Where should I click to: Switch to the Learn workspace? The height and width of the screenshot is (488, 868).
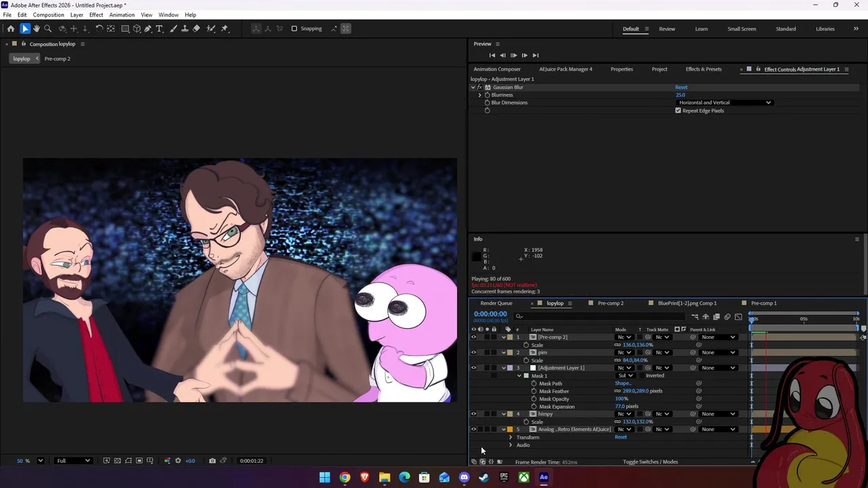[701, 29]
